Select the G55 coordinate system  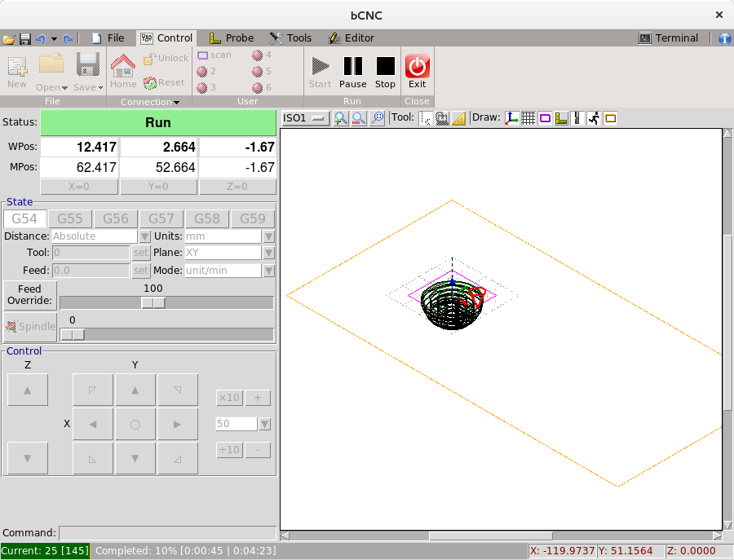(x=70, y=218)
